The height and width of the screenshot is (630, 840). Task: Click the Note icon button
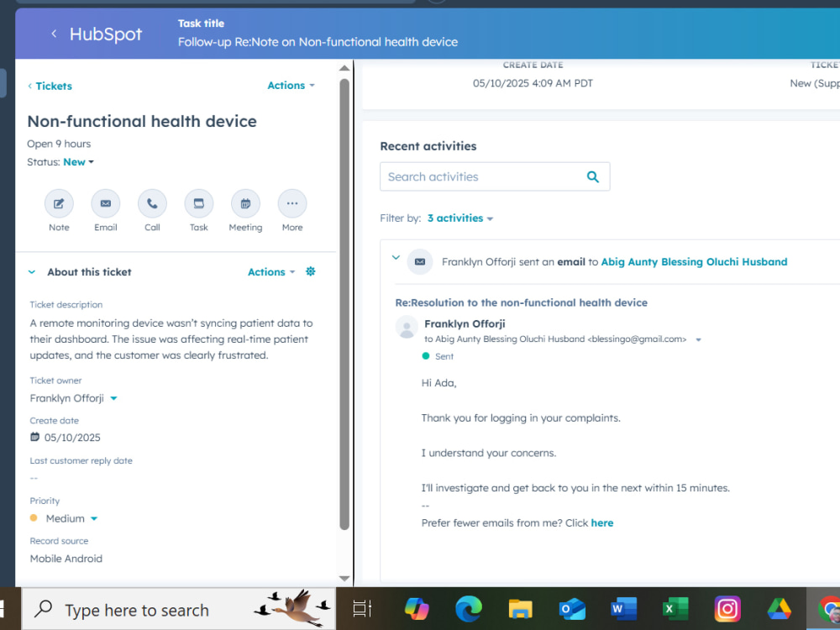[x=59, y=203]
